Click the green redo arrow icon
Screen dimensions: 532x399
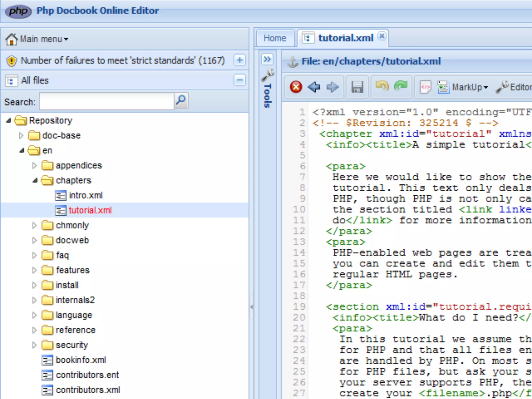[x=401, y=86]
